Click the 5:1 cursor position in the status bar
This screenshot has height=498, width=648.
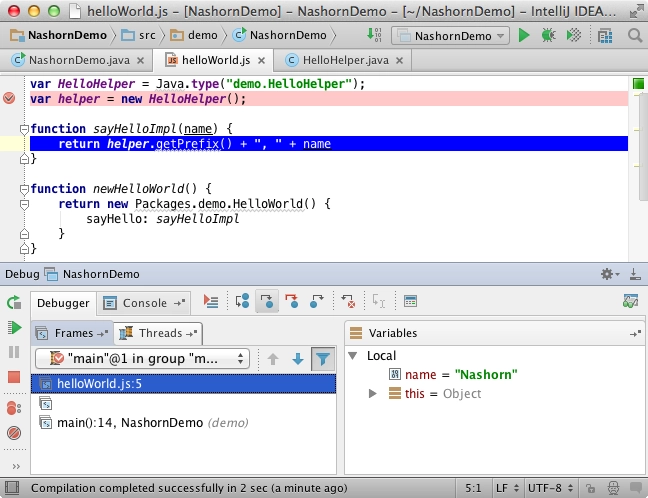[473, 488]
